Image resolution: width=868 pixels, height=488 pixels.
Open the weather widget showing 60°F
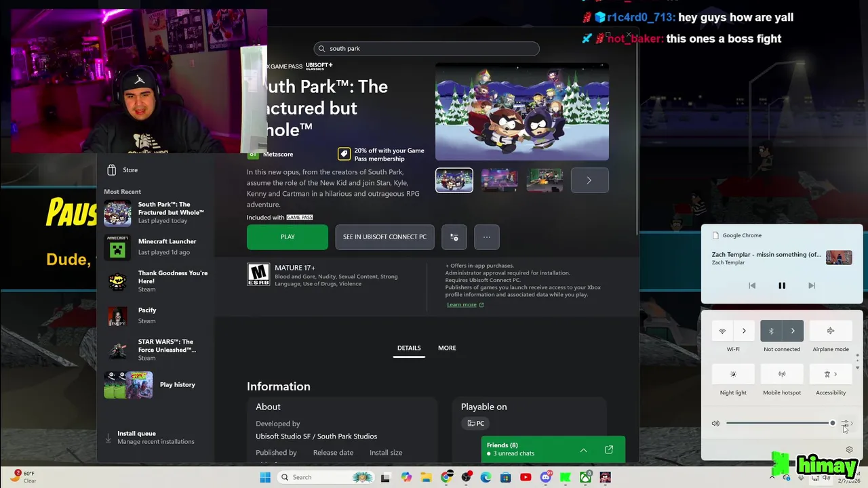click(22, 476)
